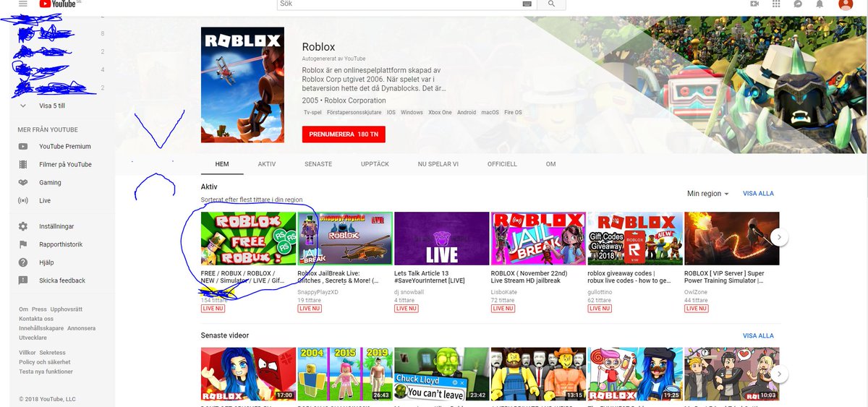
Task: Click the Upphovsrätt footer link
Action: tap(67, 309)
